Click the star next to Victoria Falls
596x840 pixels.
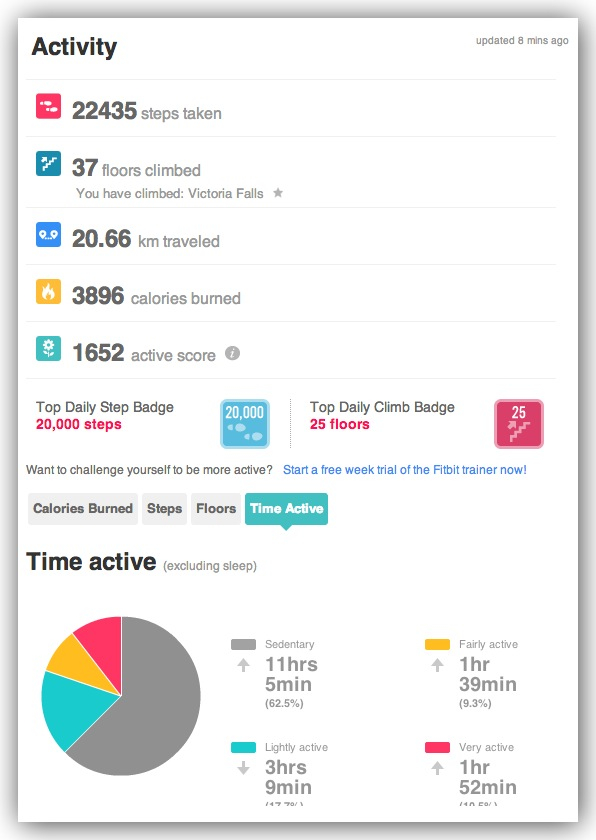tap(278, 192)
